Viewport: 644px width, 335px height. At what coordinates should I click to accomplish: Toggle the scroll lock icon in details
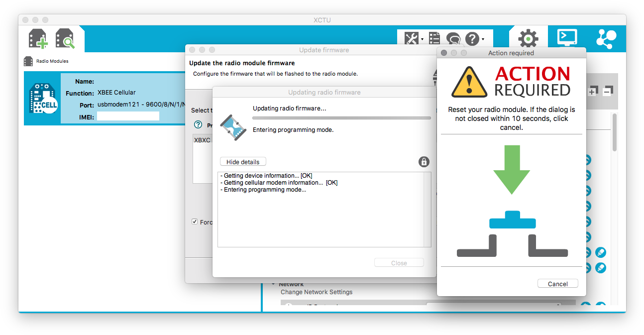coord(424,161)
